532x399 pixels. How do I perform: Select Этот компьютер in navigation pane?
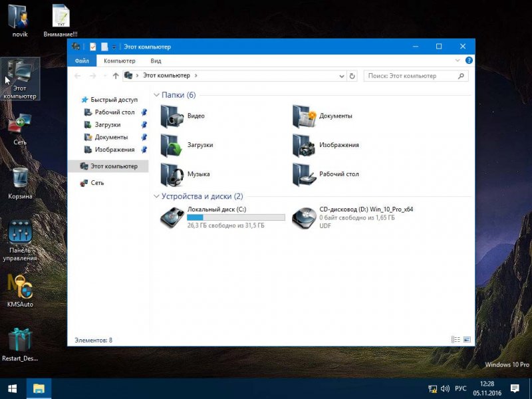pyautogui.click(x=108, y=166)
